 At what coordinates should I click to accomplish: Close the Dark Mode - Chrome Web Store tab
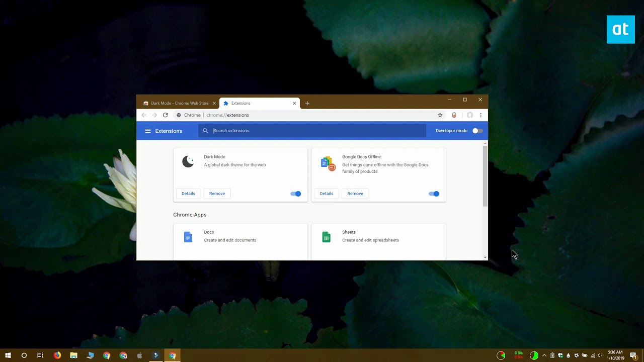point(214,103)
